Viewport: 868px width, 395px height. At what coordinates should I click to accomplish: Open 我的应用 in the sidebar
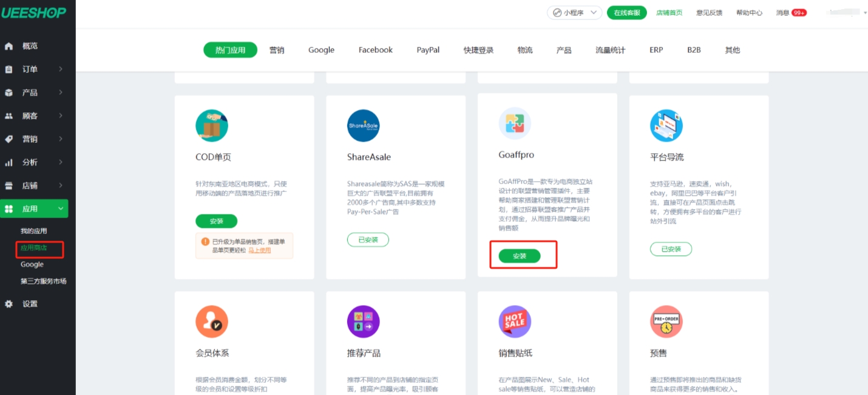[x=34, y=231]
